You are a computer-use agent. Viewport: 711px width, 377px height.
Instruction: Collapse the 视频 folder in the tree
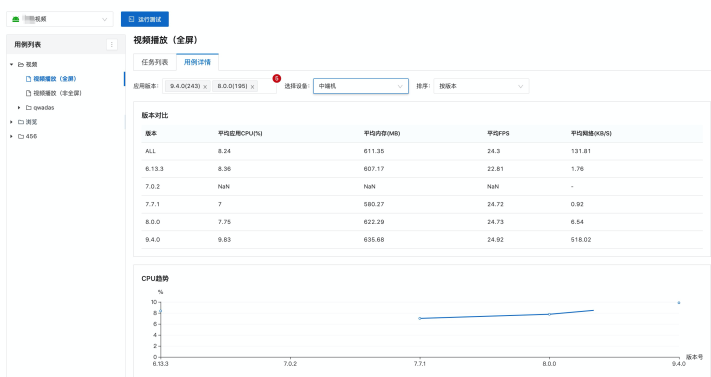(x=12, y=64)
